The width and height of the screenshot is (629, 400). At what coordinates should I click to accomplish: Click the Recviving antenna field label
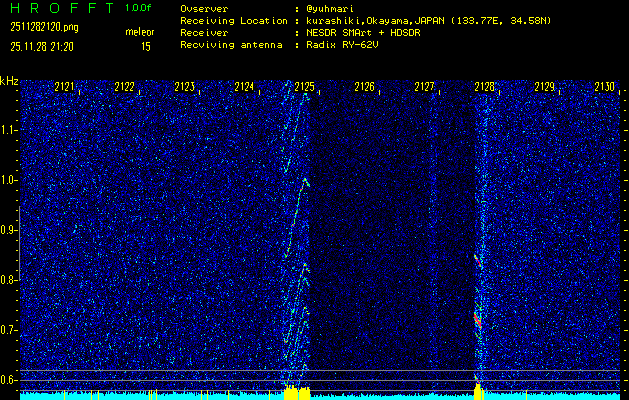[231, 45]
